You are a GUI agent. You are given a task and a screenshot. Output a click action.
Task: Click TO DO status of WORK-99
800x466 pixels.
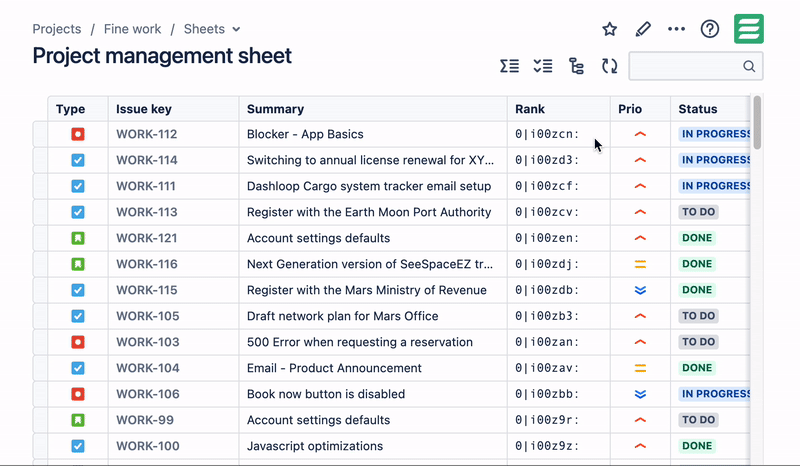click(x=698, y=420)
